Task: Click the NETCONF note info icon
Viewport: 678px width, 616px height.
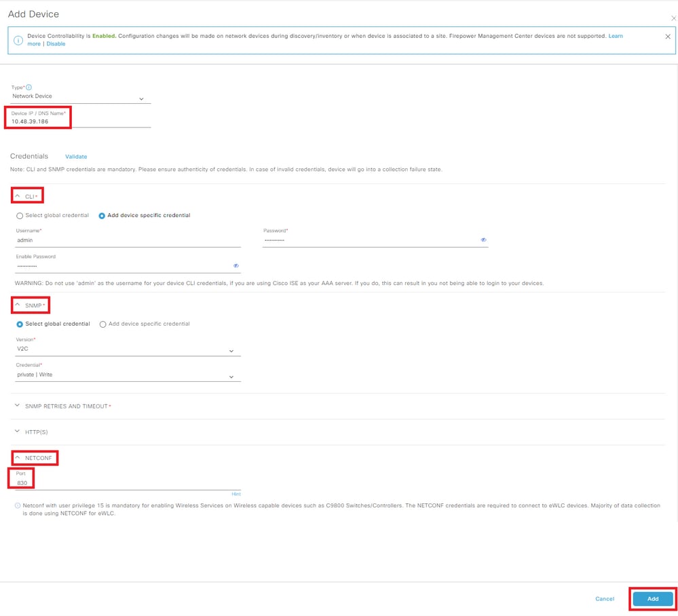Action: tap(18, 505)
